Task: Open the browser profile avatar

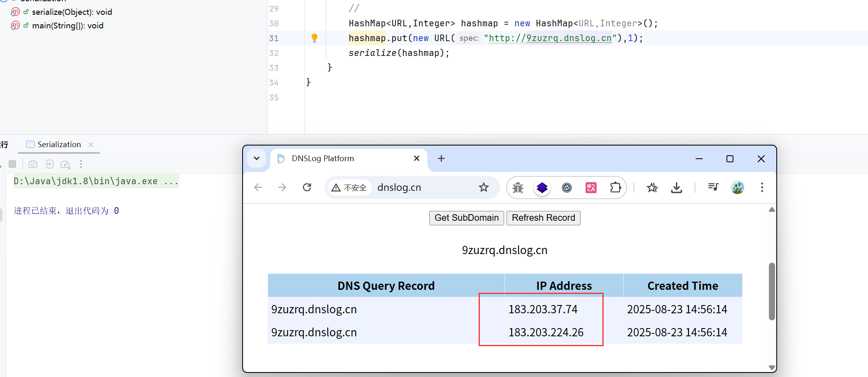Action: [x=738, y=187]
